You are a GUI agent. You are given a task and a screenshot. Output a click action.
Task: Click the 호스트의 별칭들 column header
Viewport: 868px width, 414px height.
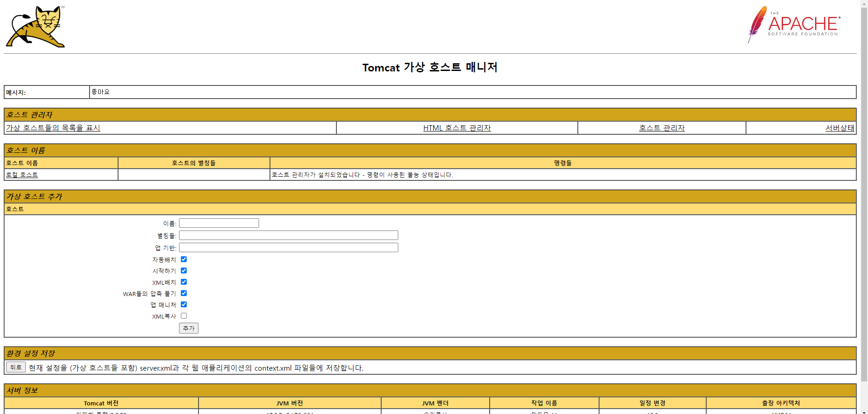pos(194,163)
